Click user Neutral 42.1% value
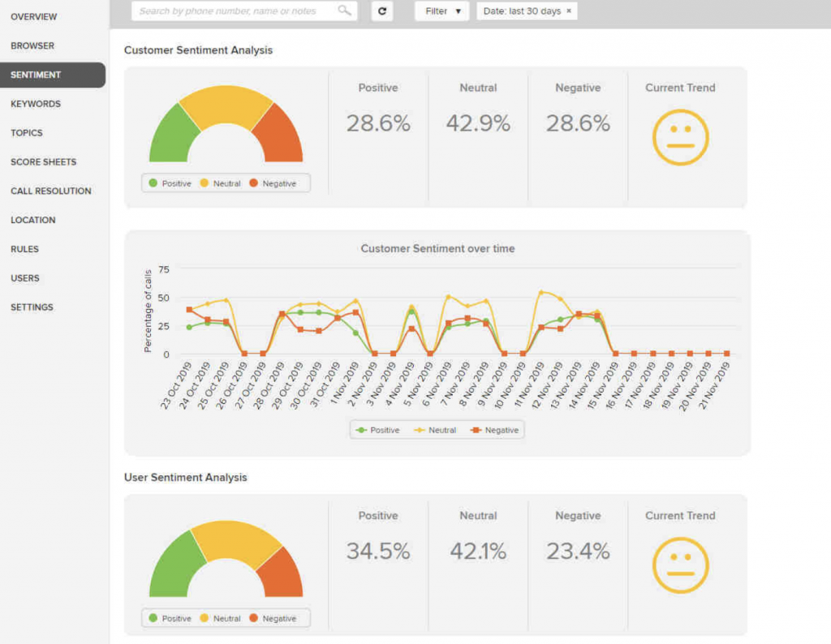The width and height of the screenshot is (831, 644). tap(478, 552)
